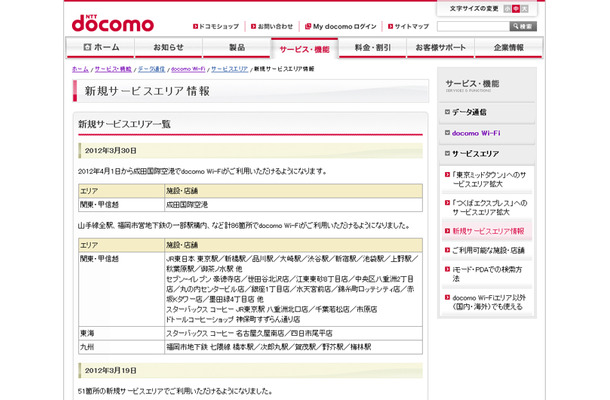610x400 pixels.
Task: Click the arrow icon beside お問い合わせ
Action: click(253, 26)
